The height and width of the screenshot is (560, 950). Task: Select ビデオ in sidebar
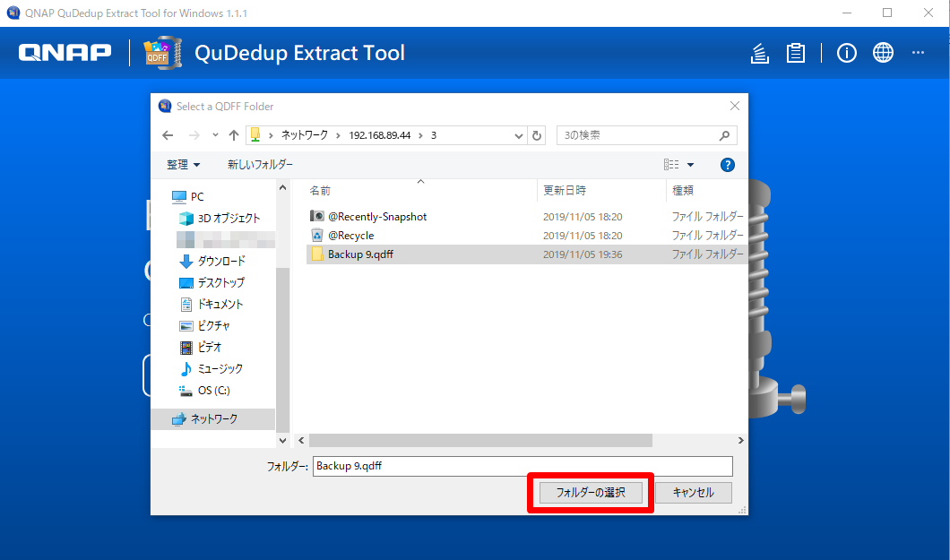pos(201,347)
